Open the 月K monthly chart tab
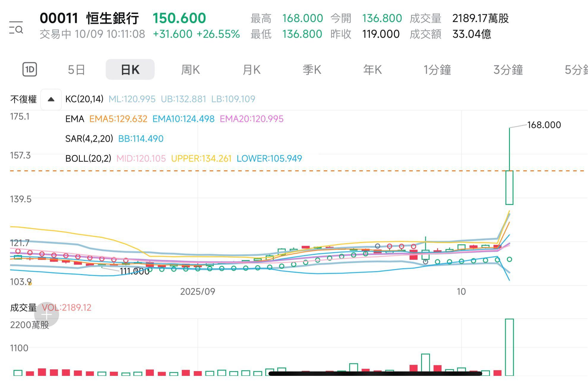Viewport: 588px width, 383px height. pos(251,69)
